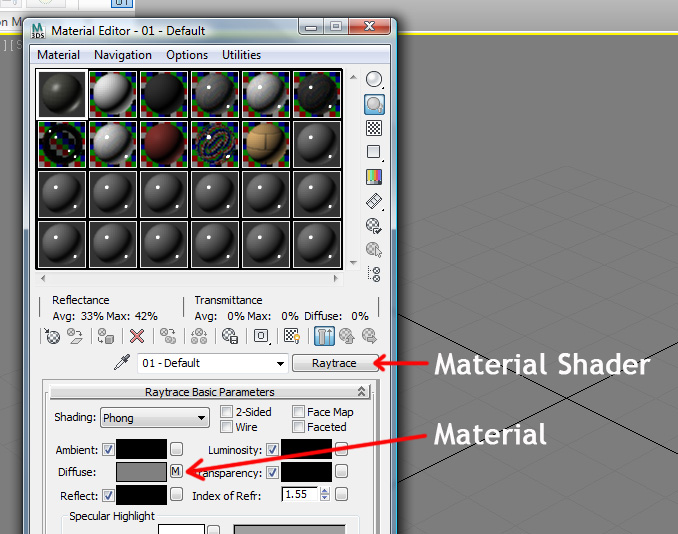The width and height of the screenshot is (678, 534).
Task: Click the Select by Material icon
Action: pos(374,249)
